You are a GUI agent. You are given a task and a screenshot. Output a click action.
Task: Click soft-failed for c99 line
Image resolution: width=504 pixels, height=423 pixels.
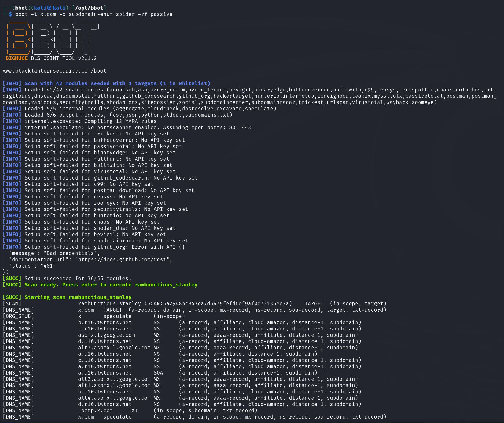click(78, 184)
